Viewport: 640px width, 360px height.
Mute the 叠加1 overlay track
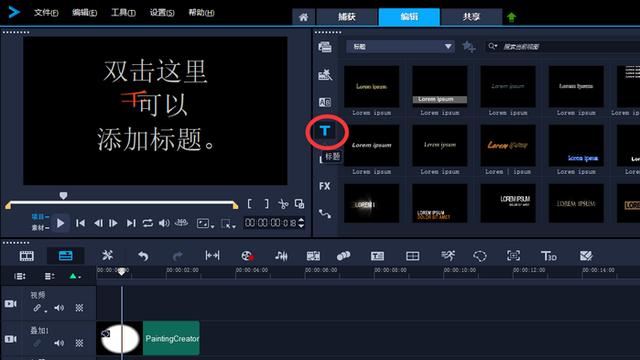tap(59, 343)
